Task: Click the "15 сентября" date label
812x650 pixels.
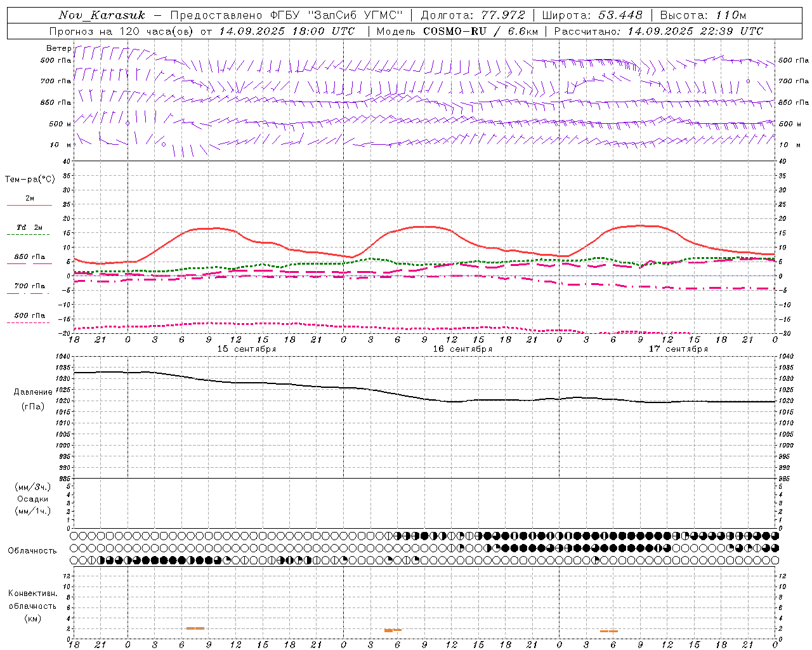Action: (x=247, y=349)
